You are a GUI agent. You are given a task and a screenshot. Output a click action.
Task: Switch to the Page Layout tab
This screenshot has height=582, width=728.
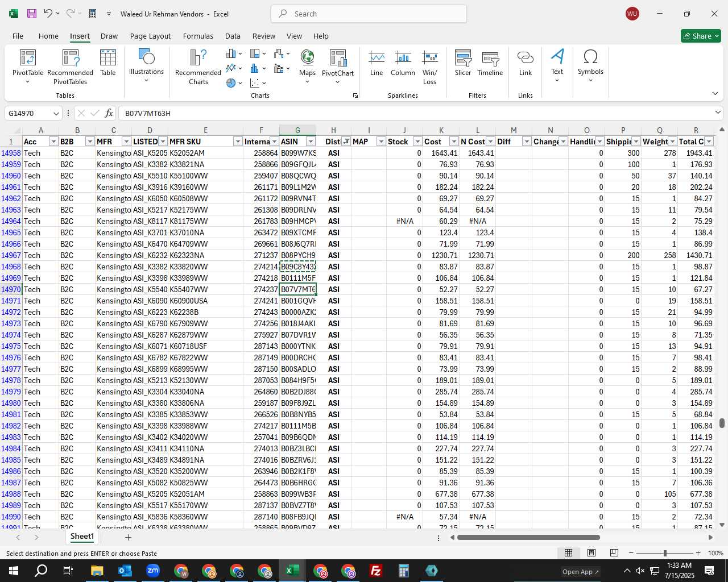point(150,36)
